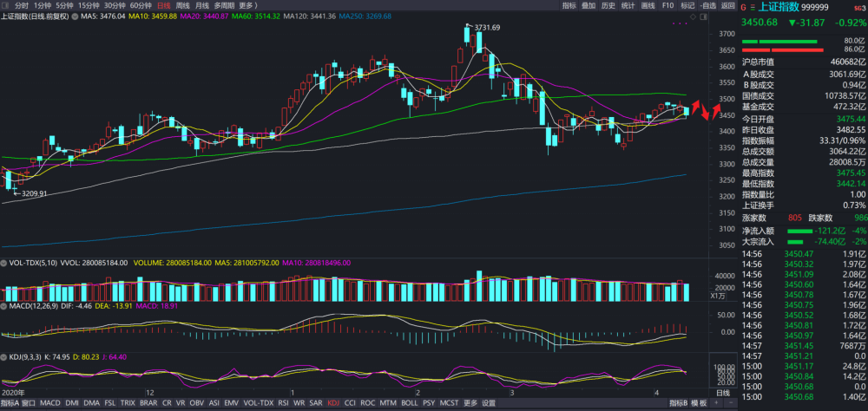Click the diamond icon above the price axis
This screenshot has height=411, width=868.
693,16
